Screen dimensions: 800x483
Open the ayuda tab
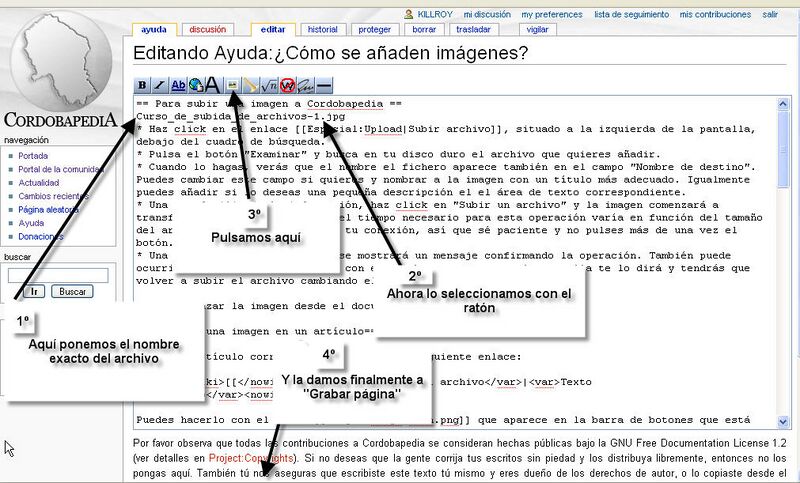point(154,30)
